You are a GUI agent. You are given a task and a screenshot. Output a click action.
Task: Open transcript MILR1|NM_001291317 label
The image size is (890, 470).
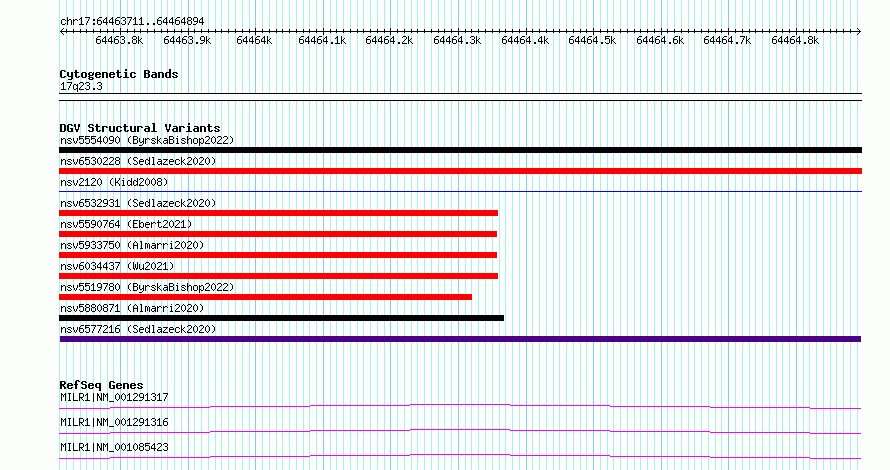click(x=115, y=397)
